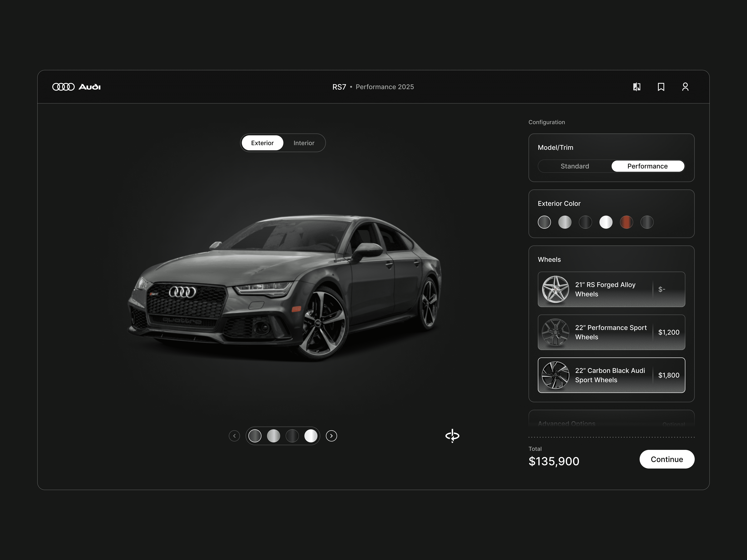Switch trim to Standard
747x560 pixels.
coord(574,166)
